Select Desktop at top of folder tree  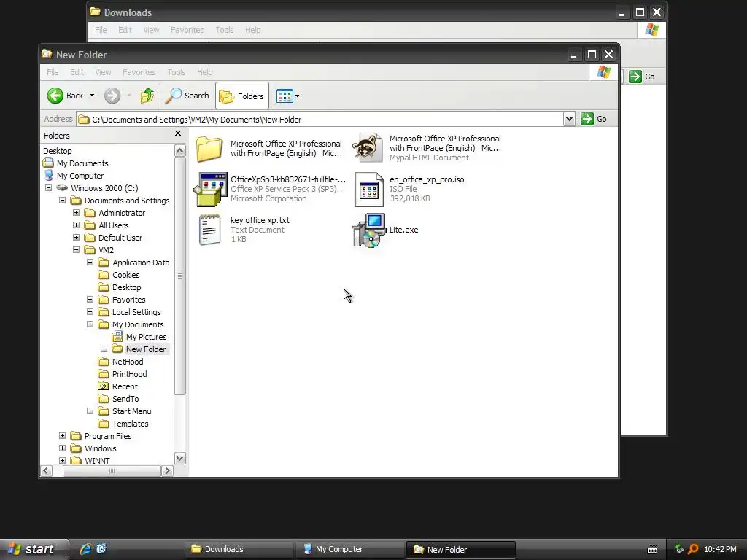tap(58, 151)
